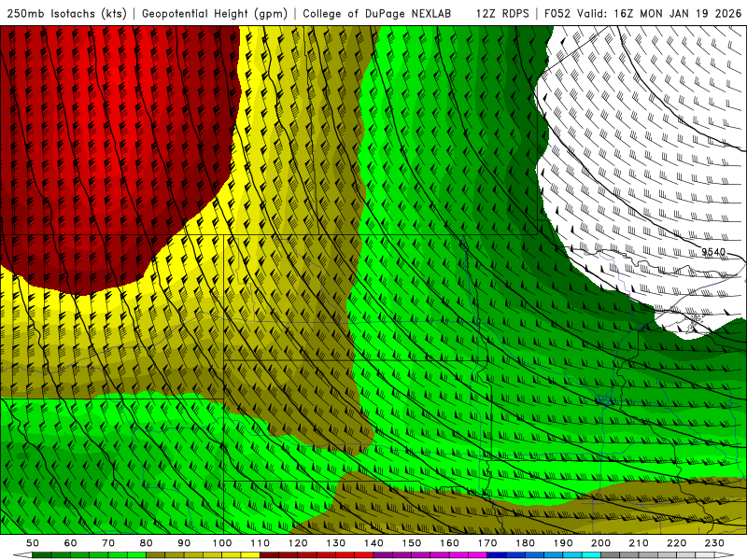Click the 200 label on the color scale
This screenshot has width=747, height=560.
(601, 543)
